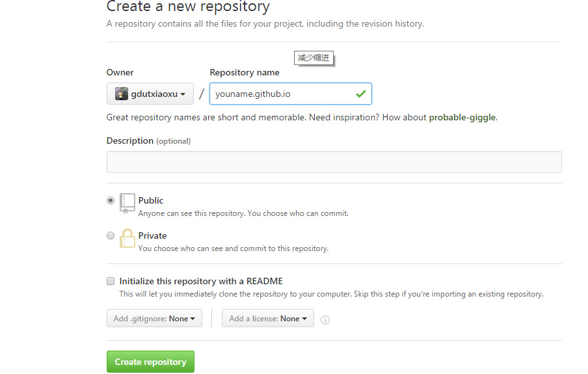Viewport: 588px width, 374px height.
Task: Click the Create a new repository heading
Action: point(188,7)
